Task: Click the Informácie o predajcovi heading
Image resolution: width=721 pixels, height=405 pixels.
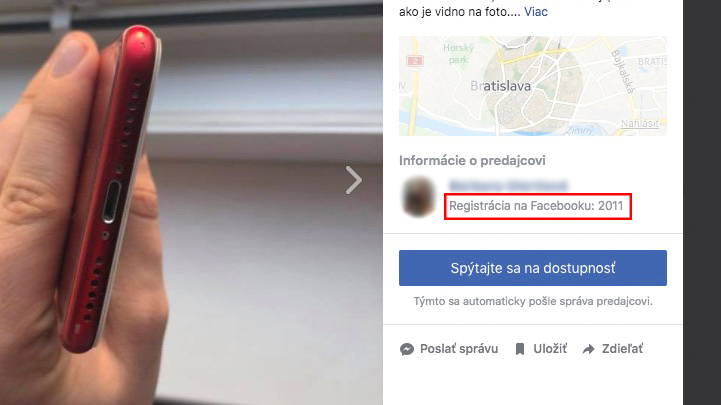Action: [x=472, y=160]
